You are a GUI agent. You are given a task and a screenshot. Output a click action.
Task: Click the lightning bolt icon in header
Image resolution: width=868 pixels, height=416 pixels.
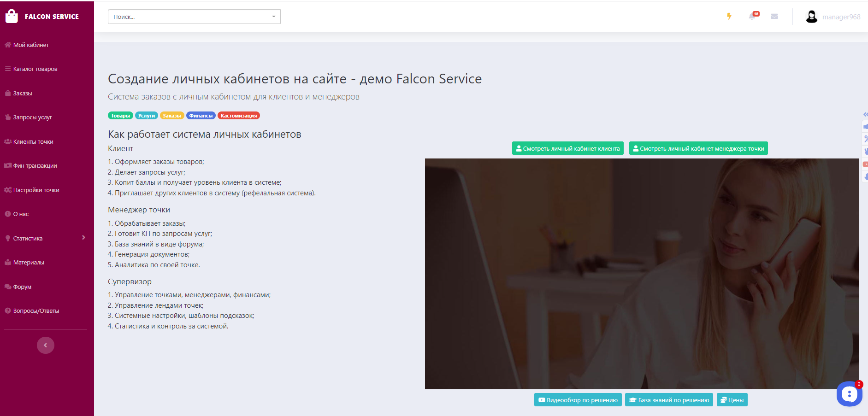pyautogui.click(x=729, y=17)
